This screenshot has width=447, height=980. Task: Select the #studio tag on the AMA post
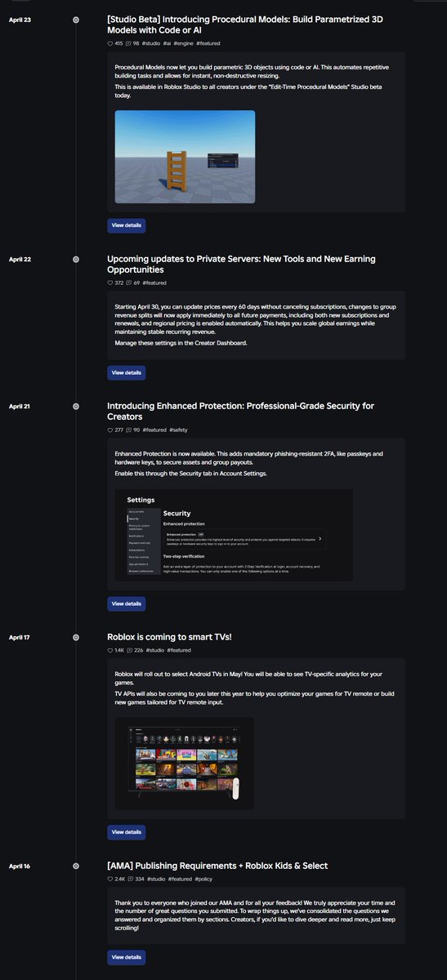(155, 879)
